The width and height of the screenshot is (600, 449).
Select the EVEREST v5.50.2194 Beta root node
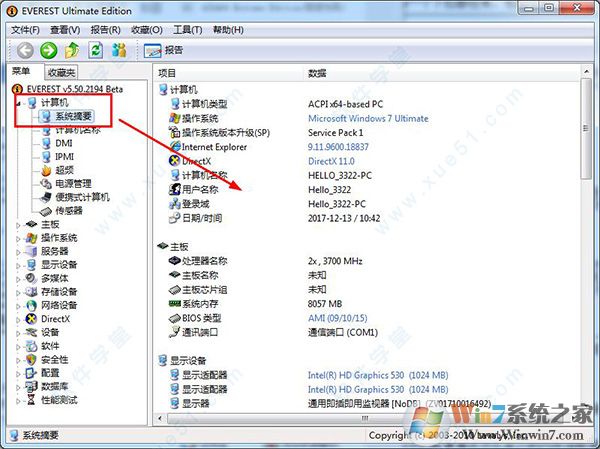[75, 89]
